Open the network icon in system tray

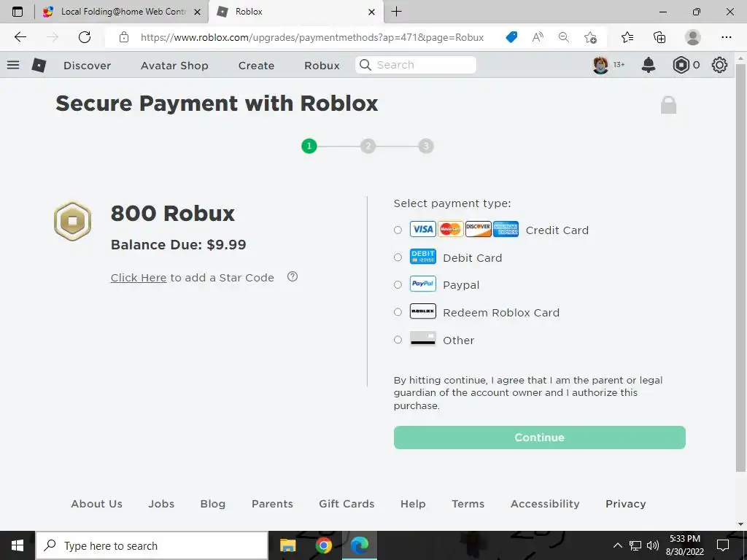pyautogui.click(x=635, y=545)
